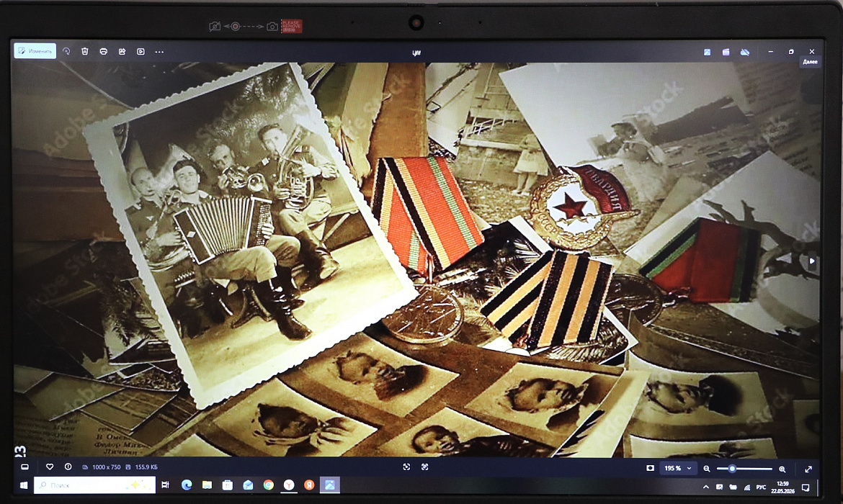Enter full screen with the expand arrows icon

pyautogui.click(x=808, y=469)
